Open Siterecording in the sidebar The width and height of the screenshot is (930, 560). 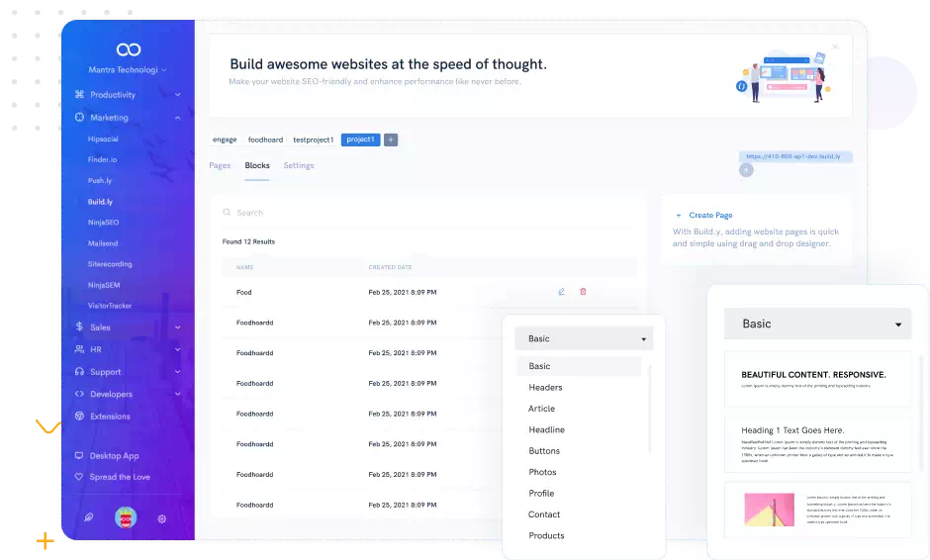click(x=110, y=264)
